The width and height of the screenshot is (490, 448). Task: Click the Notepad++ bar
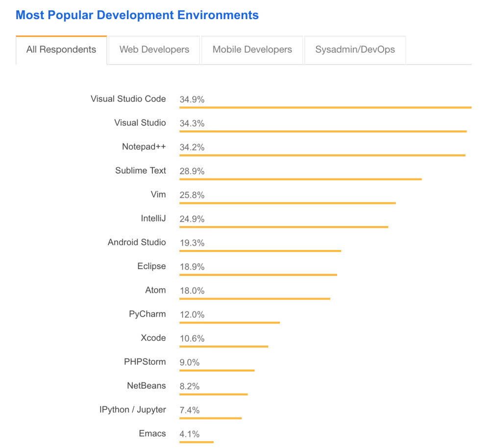point(322,155)
